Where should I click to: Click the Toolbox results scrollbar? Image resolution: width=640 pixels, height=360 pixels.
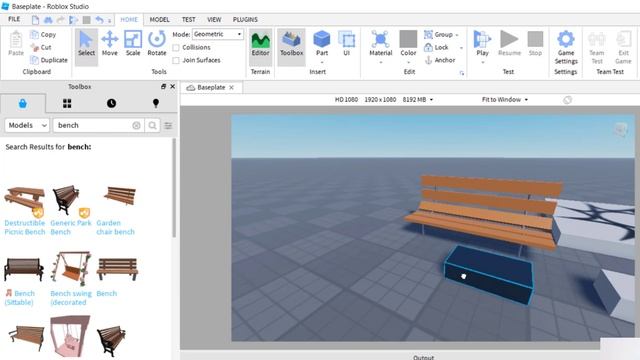click(x=174, y=188)
